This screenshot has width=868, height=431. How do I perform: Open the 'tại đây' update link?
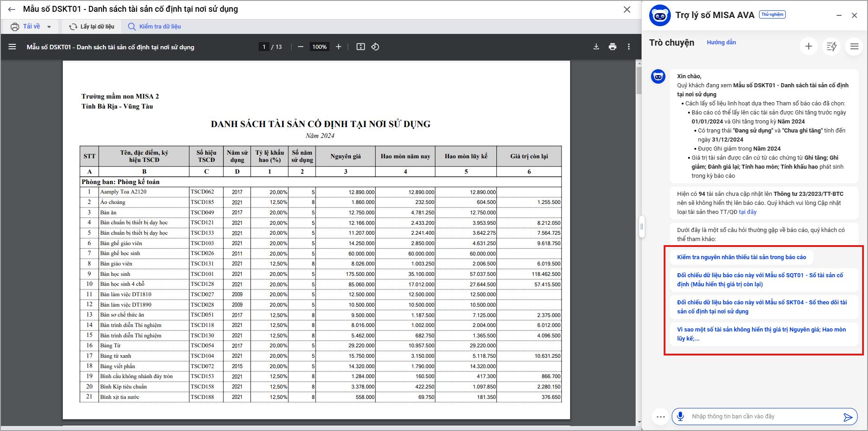click(748, 212)
